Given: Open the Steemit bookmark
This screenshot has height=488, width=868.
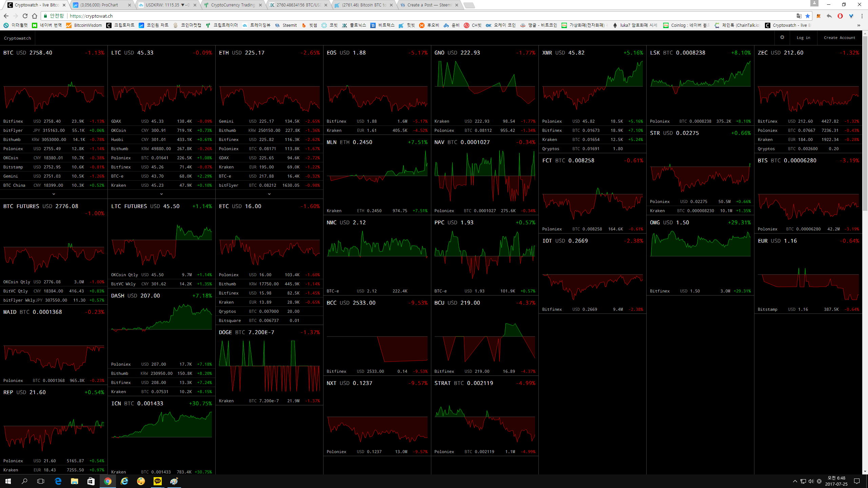Looking at the screenshot, I should pyautogui.click(x=286, y=25).
